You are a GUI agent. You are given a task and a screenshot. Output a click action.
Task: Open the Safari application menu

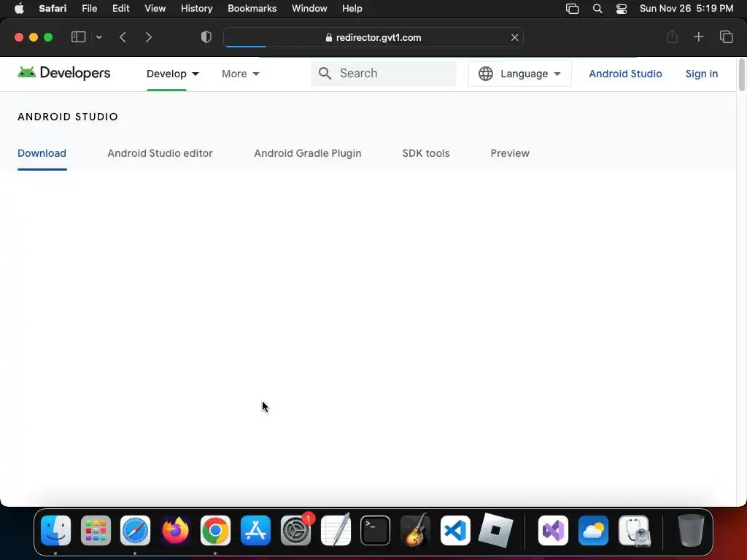53,9
